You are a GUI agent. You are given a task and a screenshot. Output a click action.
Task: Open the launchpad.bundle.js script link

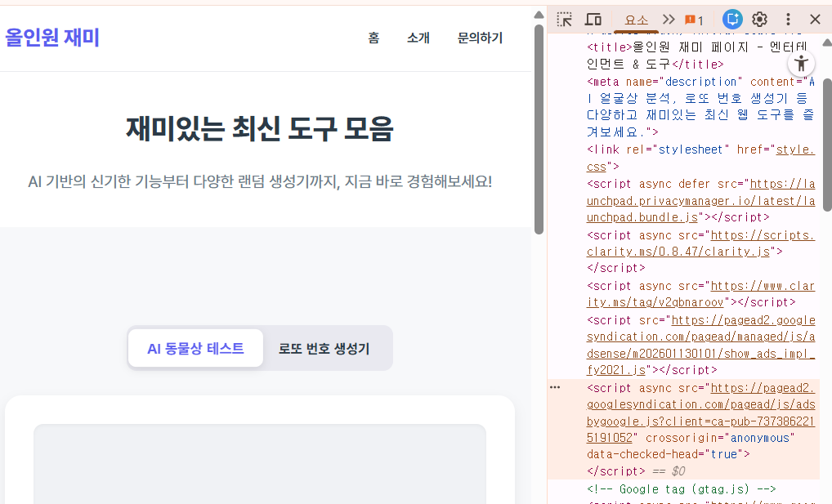700,201
